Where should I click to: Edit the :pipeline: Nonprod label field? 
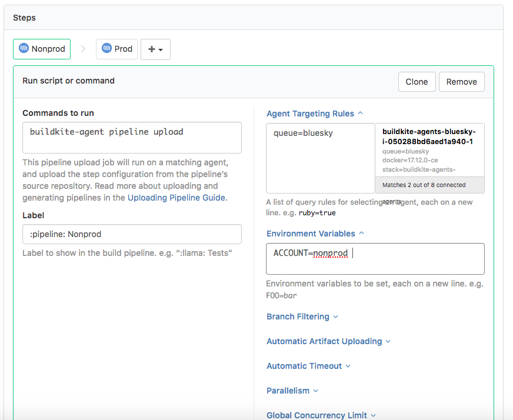pyautogui.click(x=131, y=234)
